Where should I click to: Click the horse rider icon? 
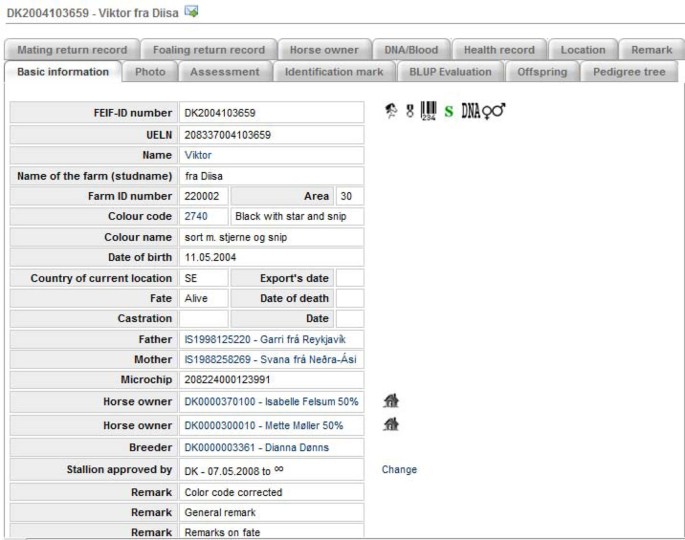click(392, 112)
